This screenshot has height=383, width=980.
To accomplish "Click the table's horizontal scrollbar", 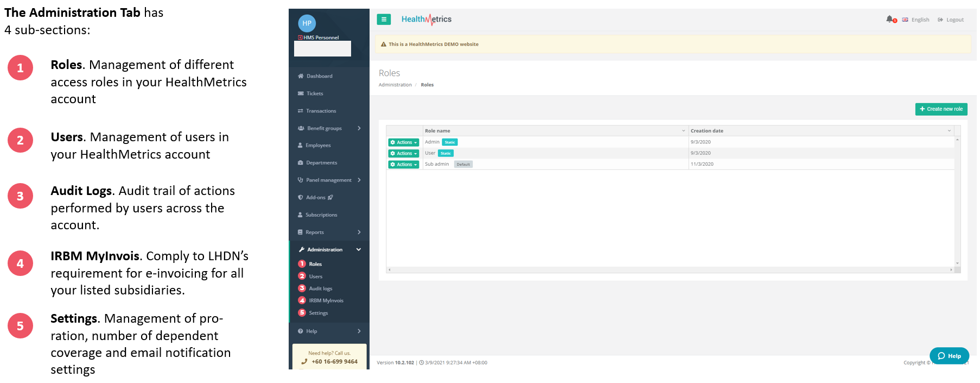I will click(x=670, y=269).
